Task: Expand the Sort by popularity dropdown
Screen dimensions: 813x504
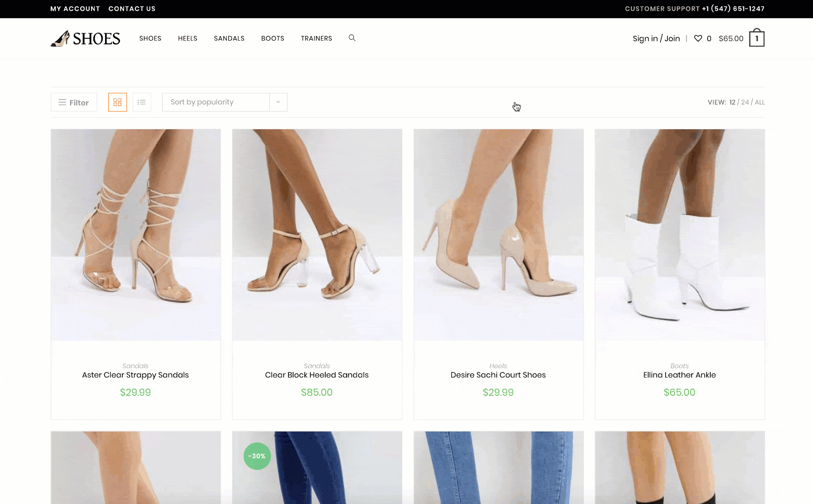Action: (x=224, y=102)
